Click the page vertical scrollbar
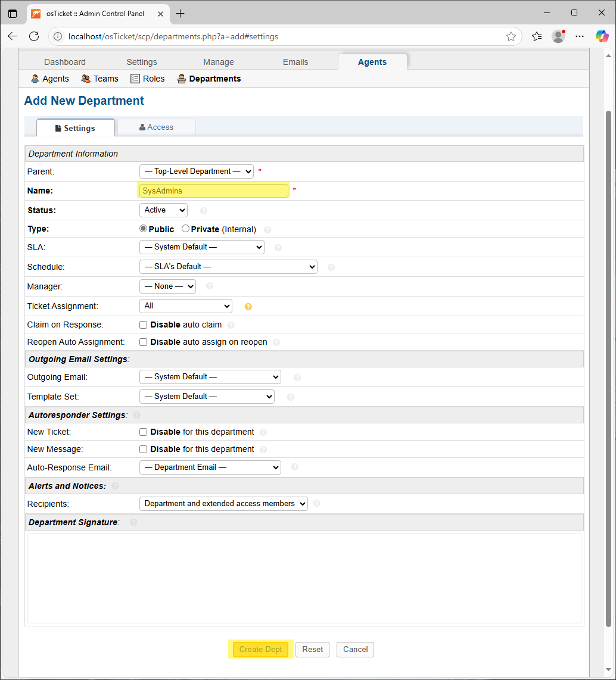The image size is (616, 680). (x=608, y=369)
